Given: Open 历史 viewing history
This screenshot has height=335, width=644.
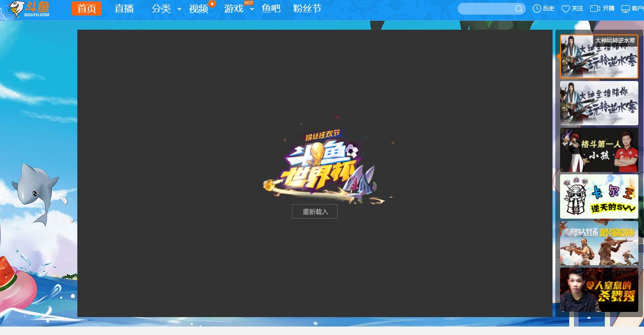Looking at the screenshot, I should [549, 8].
